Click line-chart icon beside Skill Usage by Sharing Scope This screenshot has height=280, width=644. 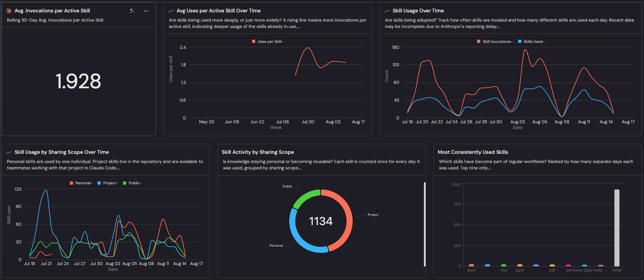pos(9,152)
